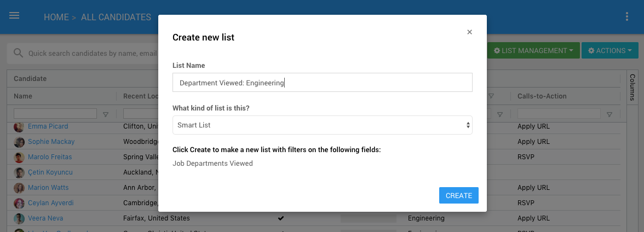
Task: Click Marolo Freitas's avatar icon
Action: point(19,158)
